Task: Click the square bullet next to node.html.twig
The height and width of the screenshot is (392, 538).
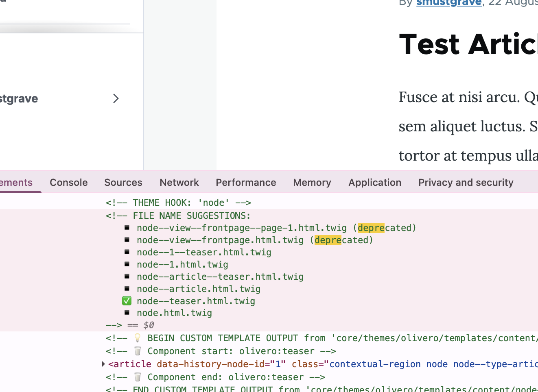Action: [127, 313]
